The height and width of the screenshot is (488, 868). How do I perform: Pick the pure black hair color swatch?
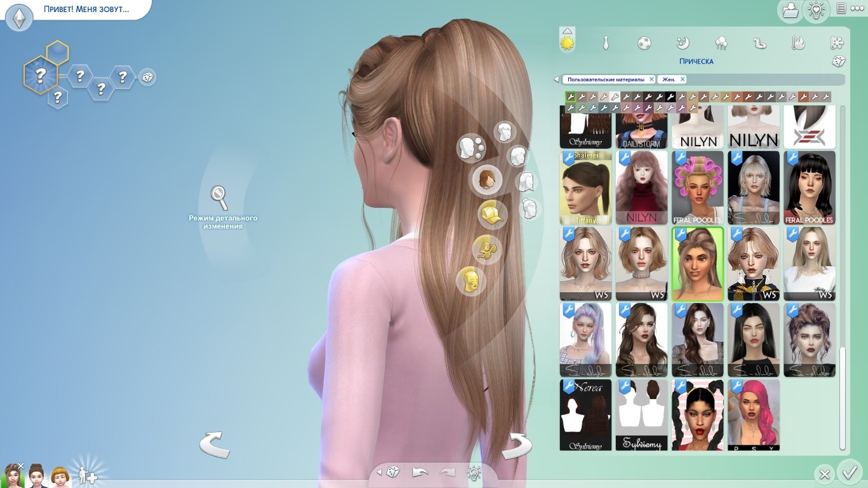(670, 97)
